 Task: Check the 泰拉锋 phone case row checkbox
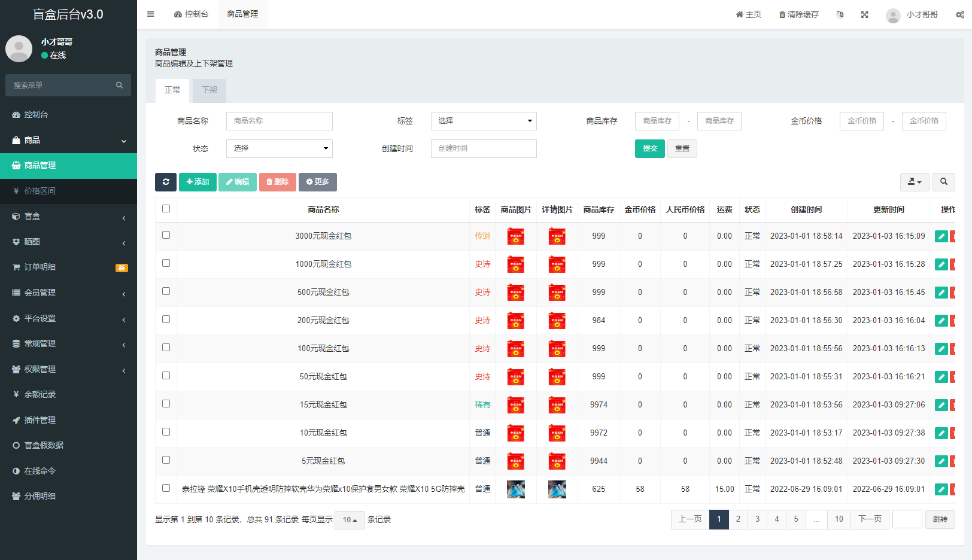click(166, 488)
